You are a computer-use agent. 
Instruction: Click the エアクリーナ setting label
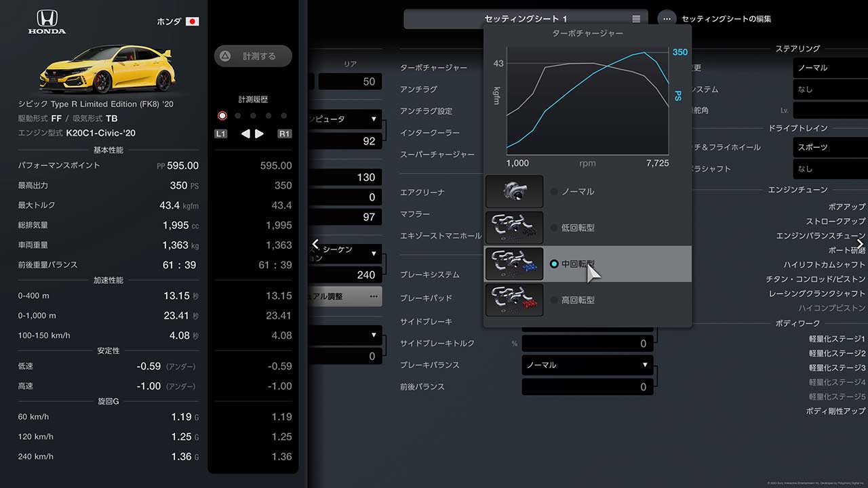(x=422, y=192)
